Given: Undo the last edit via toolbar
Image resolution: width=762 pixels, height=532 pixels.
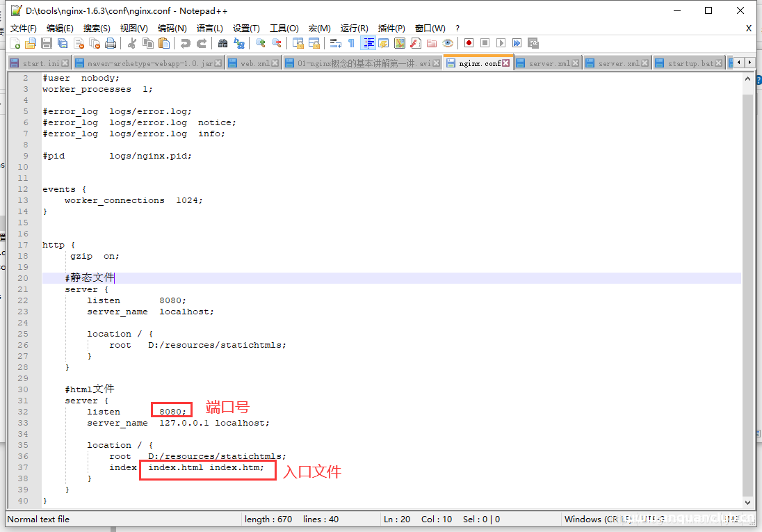Looking at the screenshot, I should [x=185, y=43].
